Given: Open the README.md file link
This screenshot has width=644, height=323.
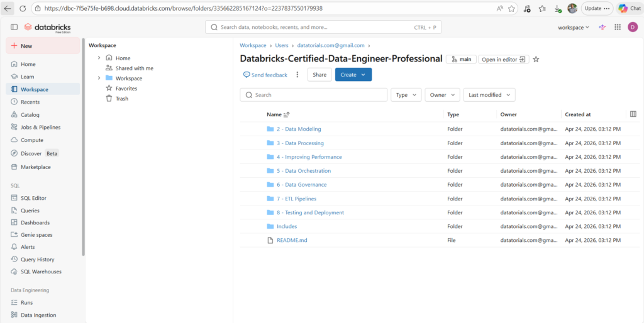Looking at the screenshot, I should (292, 240).
